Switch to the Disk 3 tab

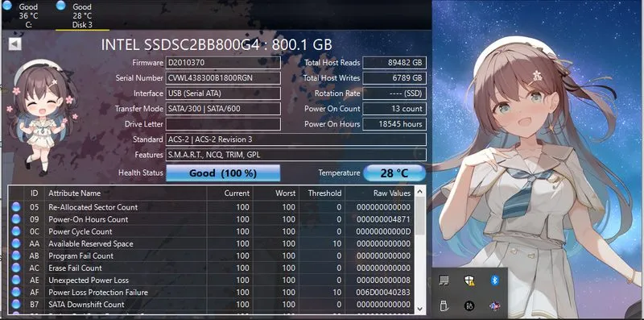point(82,15)
